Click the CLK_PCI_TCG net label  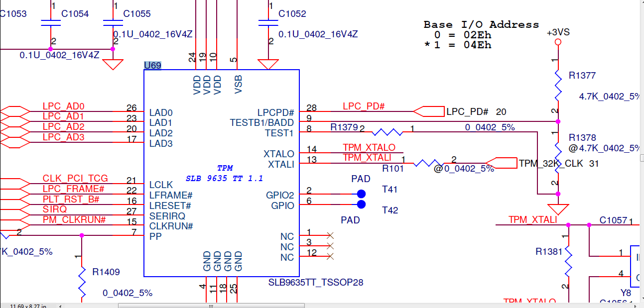tap(75, 179)
